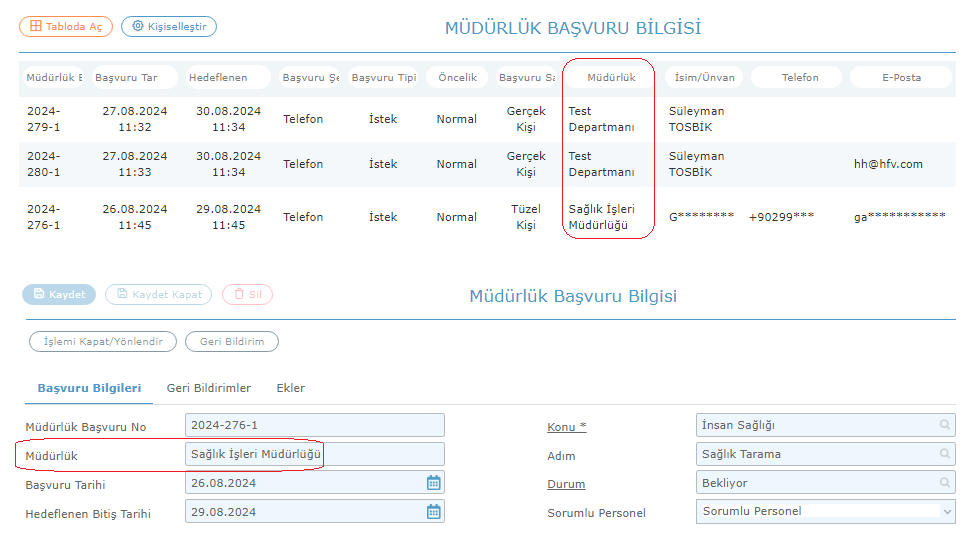Click email cell hh@hfv.com
The height and width of the screenshot is (545, 976).
[888, 164]
